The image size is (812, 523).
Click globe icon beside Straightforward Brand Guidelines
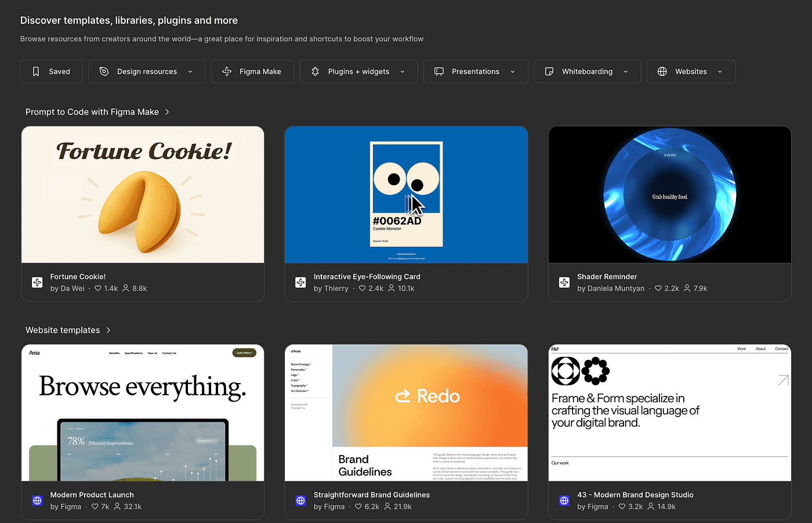click(300, 500)
